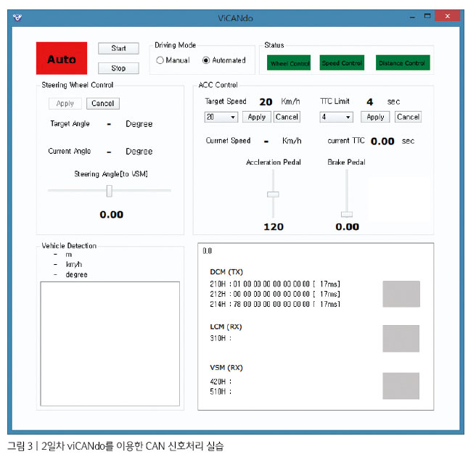
Task: Click the 214H CAN message row
Action: (275, 304)
